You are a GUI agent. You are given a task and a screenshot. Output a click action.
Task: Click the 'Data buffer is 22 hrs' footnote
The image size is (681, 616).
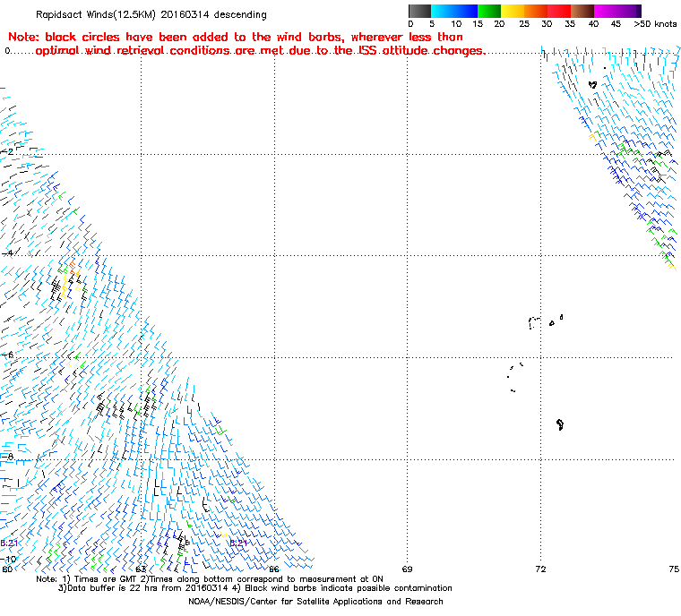(255, 588)
